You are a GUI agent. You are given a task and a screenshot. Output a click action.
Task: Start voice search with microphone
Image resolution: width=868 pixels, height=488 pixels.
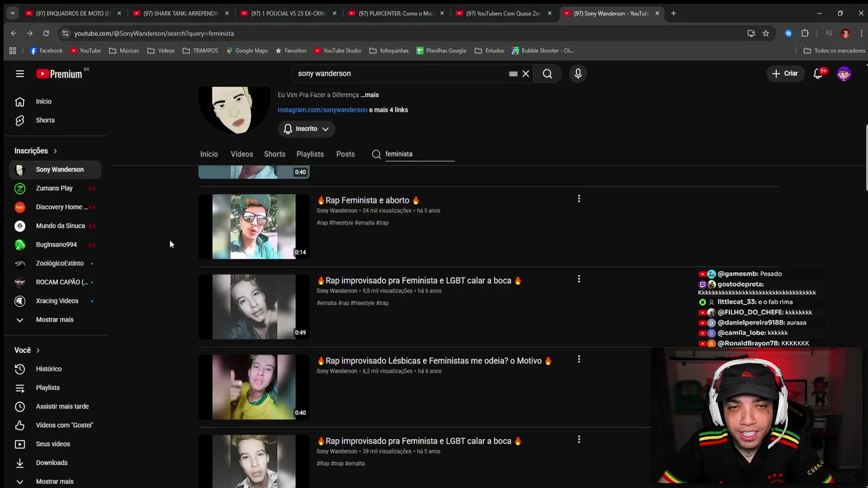(x=578, y=74)
